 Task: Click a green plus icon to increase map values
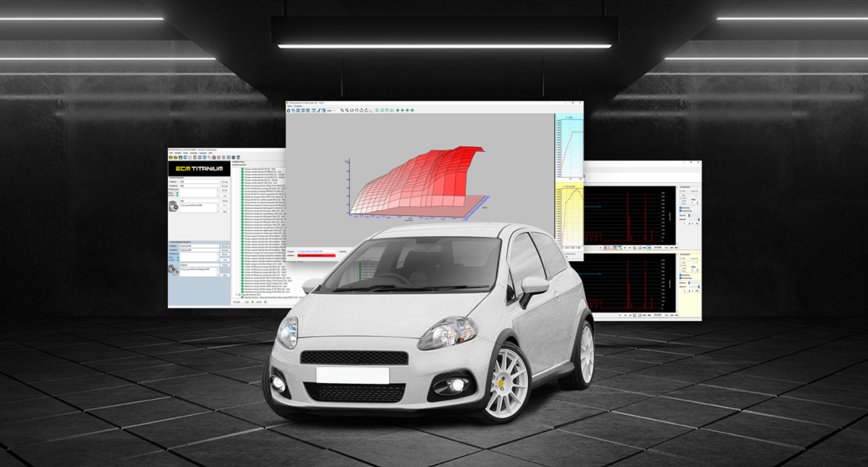click(x=398, y=110)
